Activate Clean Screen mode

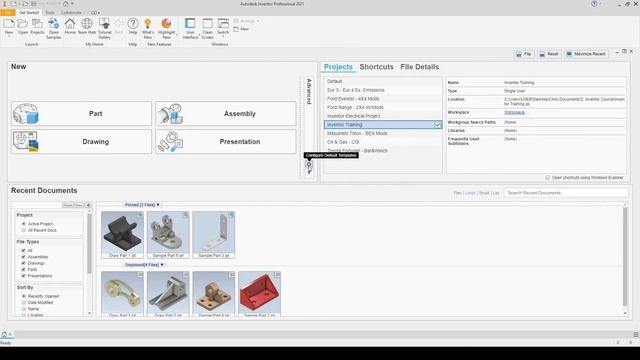pos(207,29)
